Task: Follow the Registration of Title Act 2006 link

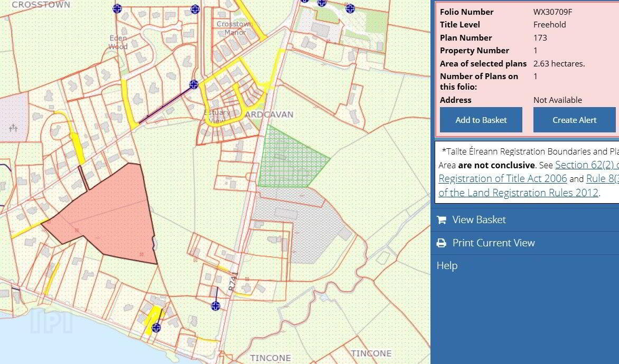Action: 503,179
